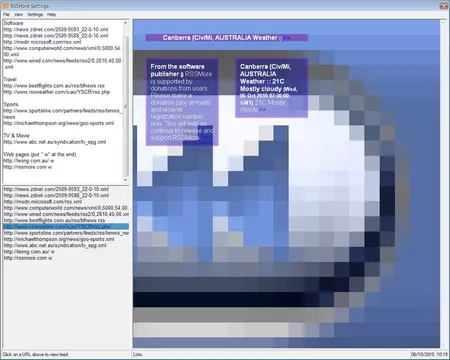Click the >> link in Canberra weather card
Viewport: 450px width, 360px height.
(262, 110)
